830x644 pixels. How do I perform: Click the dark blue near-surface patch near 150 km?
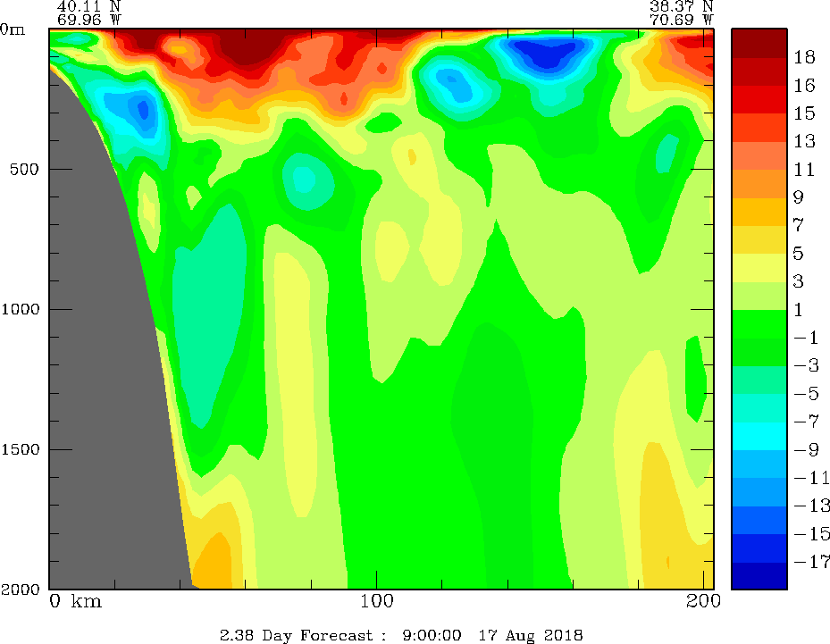coord(548,54)
